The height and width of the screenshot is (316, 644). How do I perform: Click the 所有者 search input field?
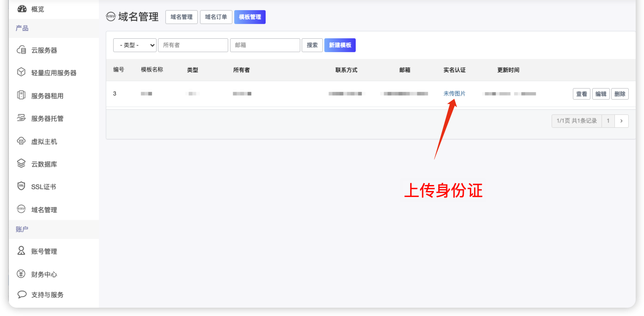(193, 45)
